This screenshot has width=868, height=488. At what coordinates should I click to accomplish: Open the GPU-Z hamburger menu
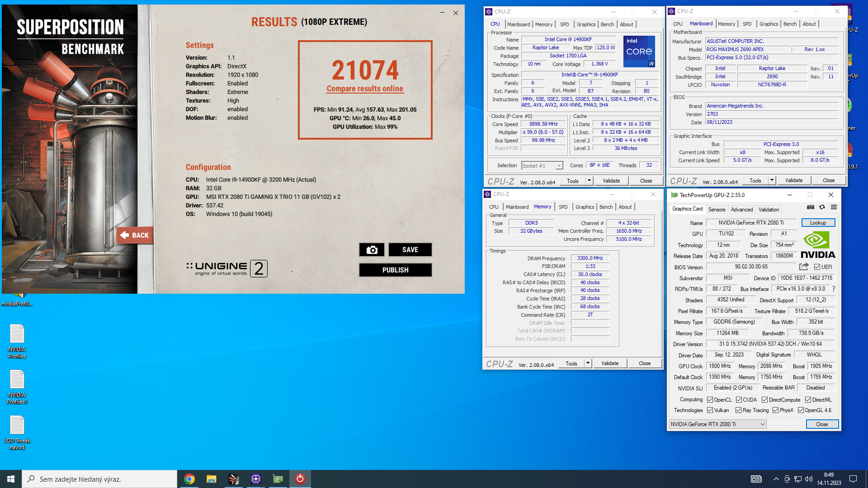click(x=834, y=207)
